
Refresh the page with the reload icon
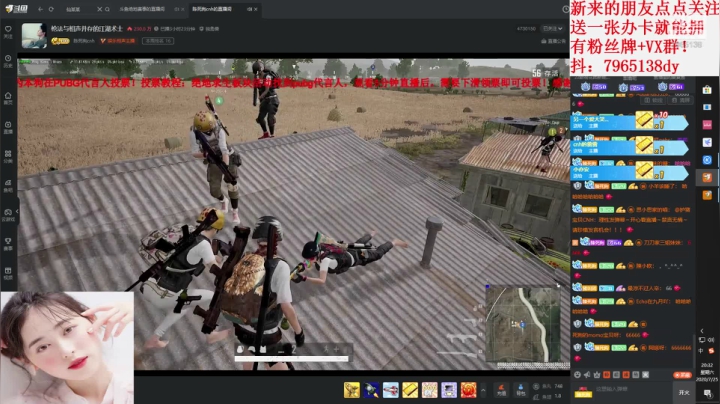[51, 9]
